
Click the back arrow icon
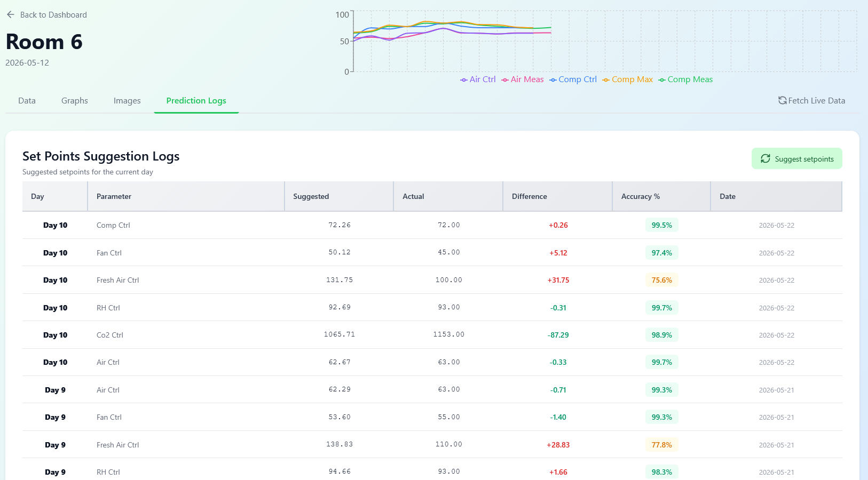pyautogui.click(x=11, y=14)
